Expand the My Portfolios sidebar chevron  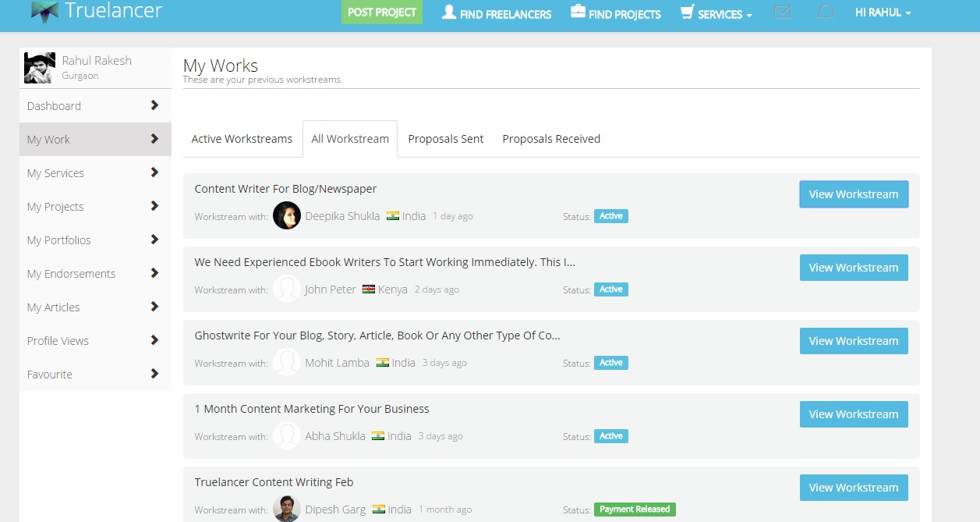154,240
